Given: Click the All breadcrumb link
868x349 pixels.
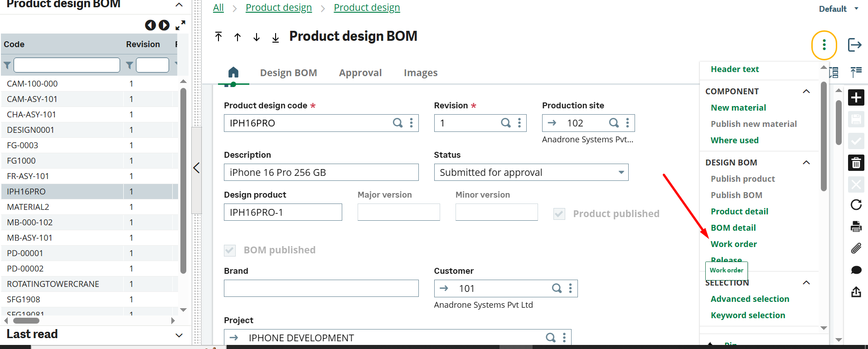Looking at the screenshot, I should point(218,8).
